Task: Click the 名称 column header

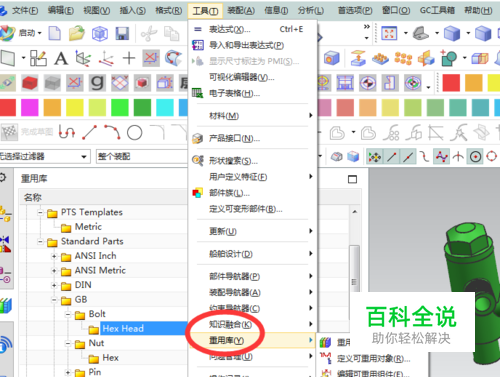Action: pos(33,197)
